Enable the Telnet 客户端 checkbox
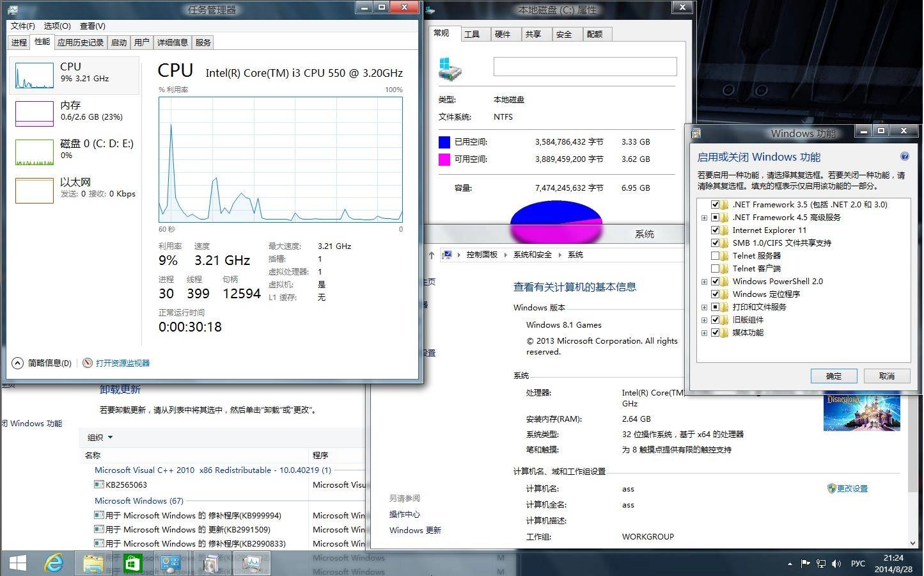Viewport: 924px width, 576px height. pyautogui.click(x=716, y=269)
